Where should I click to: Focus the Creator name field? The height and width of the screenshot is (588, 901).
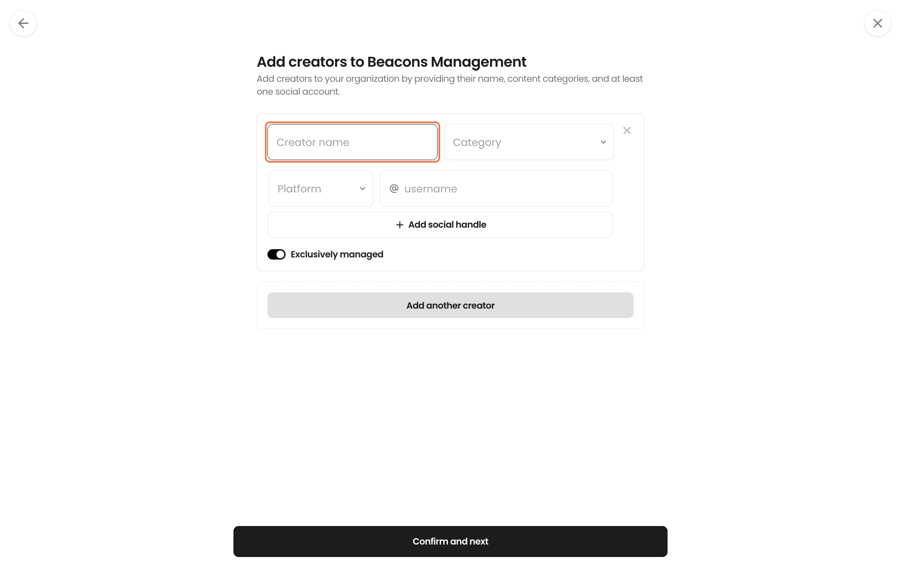[x=352, y=142]
